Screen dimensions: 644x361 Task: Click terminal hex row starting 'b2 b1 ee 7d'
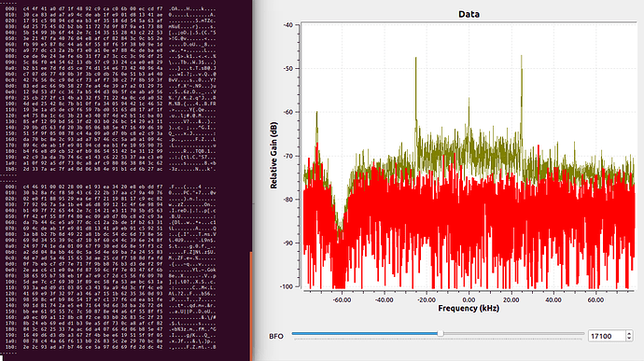click(x=110, y=68)
